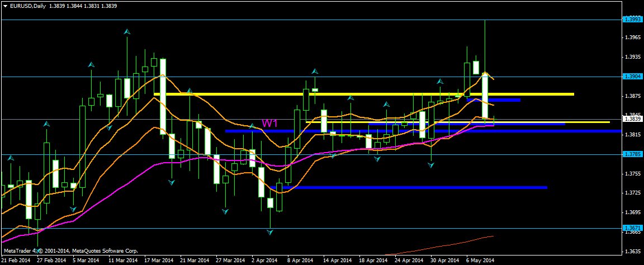The height and width of the screenshot is (265, 644).
Task: Click the horizontal cyan line at 1.3993
Action: pos(311,20)
